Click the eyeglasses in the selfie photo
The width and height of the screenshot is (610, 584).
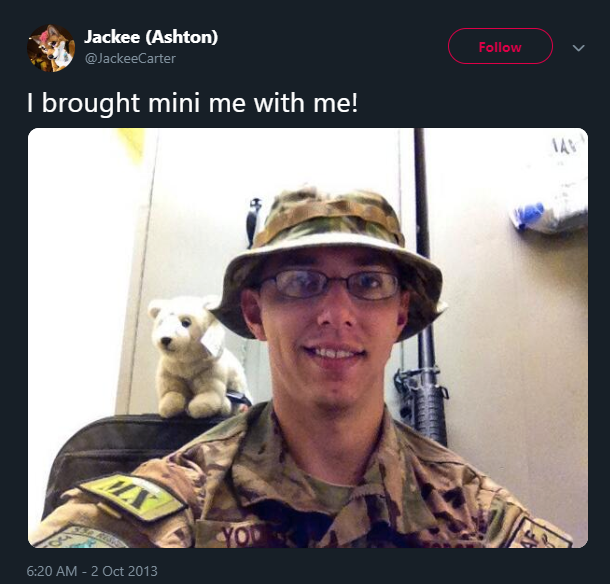(x=330, y=284)
